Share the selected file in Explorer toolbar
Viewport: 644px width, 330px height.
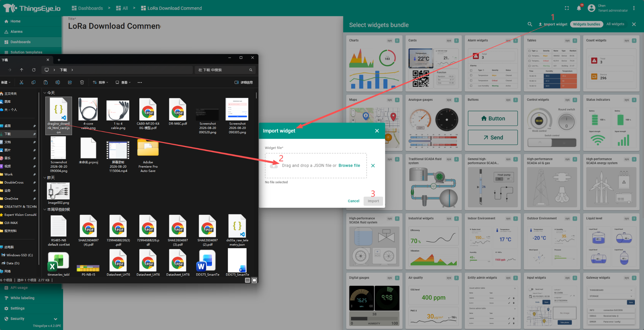point(70,82)
